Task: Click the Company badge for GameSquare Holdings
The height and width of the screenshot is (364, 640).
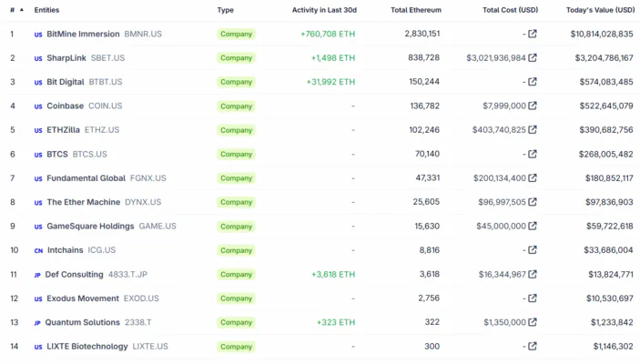Action: point(236,227)
